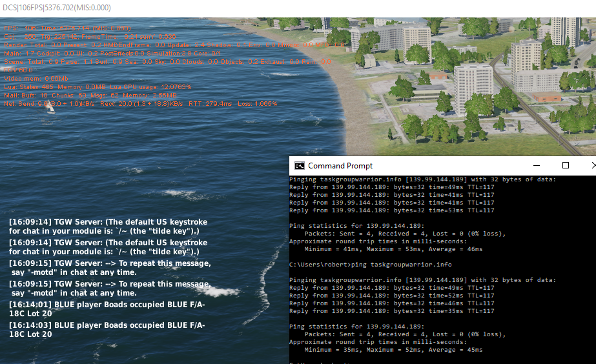Screen dimensions: 596x364
Task: Click the 'Mail: Bufs: 10' overlay line
Action: (x=90, y=96)
